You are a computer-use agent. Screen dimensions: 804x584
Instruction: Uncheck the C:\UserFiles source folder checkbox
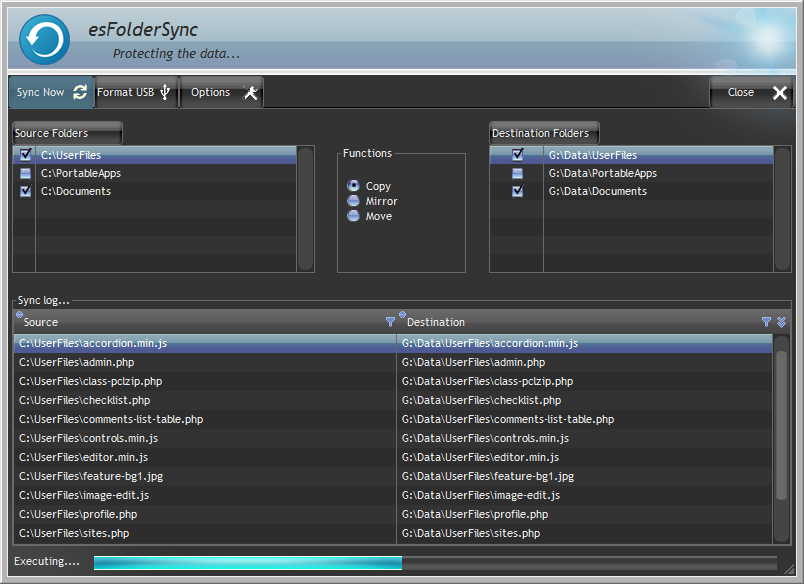[26, 155]
